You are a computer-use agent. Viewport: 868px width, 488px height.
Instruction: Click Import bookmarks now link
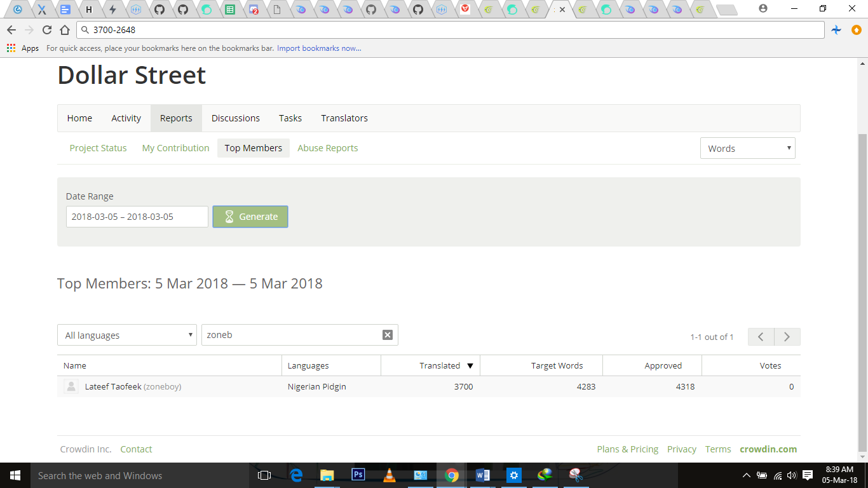coord(319,48)
